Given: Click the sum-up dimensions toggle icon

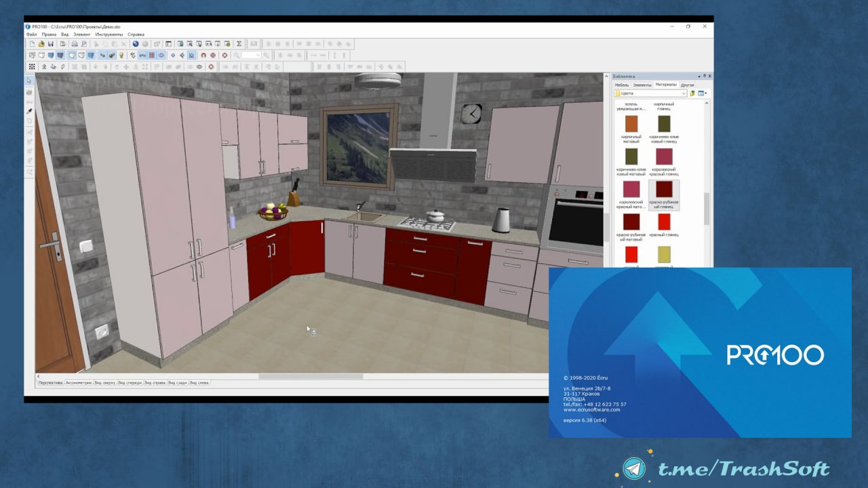Looking at the screenshot, I should pyautogui.click(x=142, y=55).
